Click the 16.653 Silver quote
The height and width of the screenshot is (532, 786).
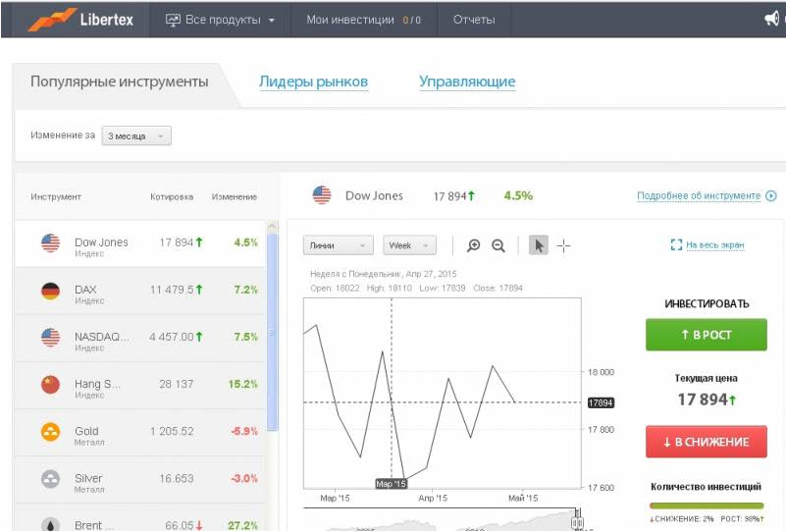pyautogui.click(x=177, y=478)
